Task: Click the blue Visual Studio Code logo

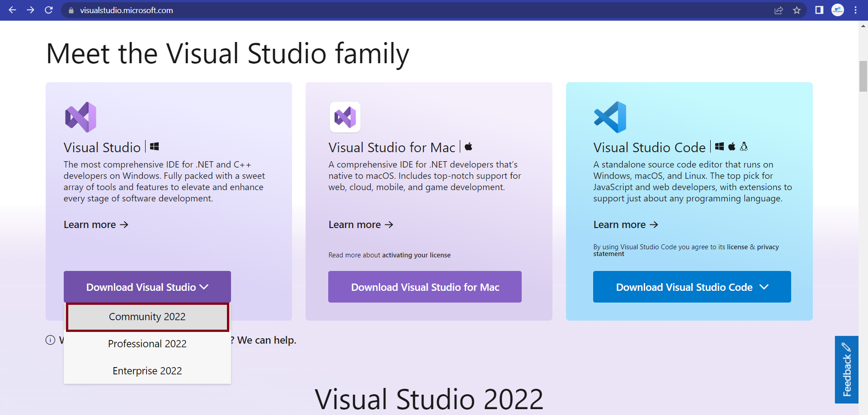Action: point(610,117)
